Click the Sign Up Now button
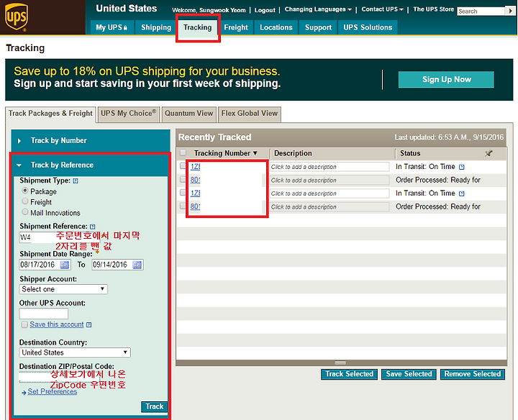 (446, 80)
